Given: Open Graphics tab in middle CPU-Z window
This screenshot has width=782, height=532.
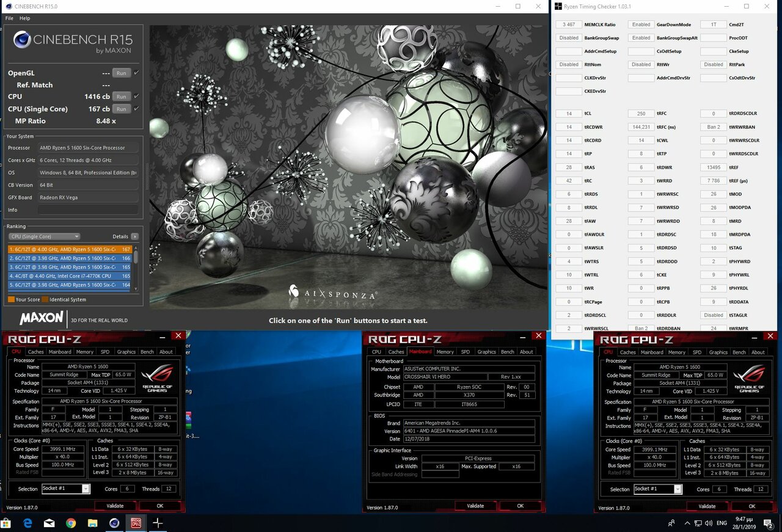Looking at the screenshot, I should click(x=487, y=352).
